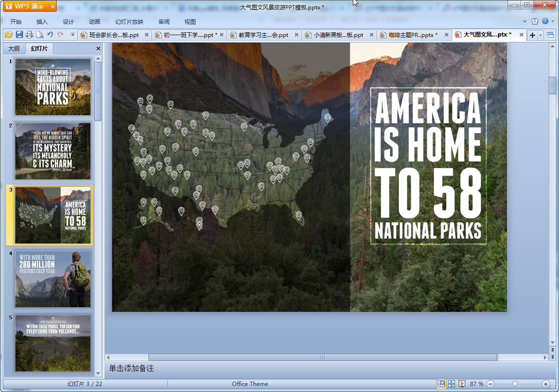The height and width of the screenshot is (392, 559).
Task: Click the blue Help question mark icon
Action: [545, 21]
